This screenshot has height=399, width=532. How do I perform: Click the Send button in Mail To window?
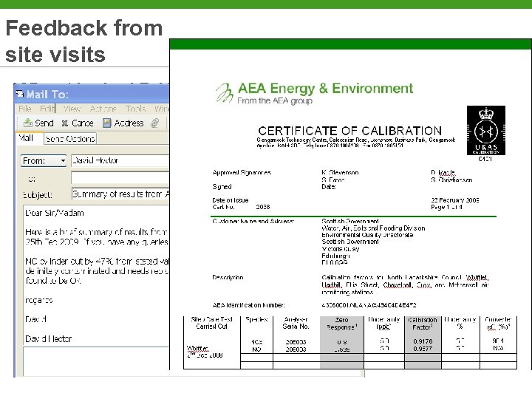click(38, 123)
